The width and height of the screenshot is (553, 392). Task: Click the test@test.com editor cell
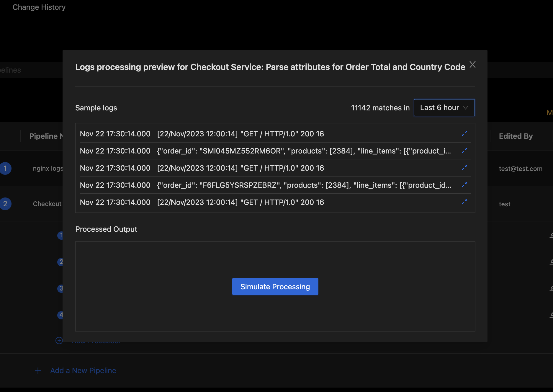[x=521, y=169]
